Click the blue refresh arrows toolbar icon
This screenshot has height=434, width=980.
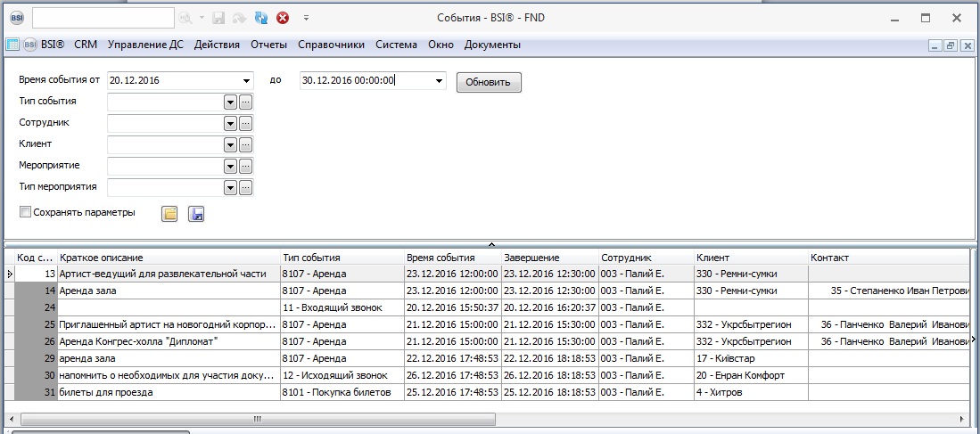click(x=261, y=17)
